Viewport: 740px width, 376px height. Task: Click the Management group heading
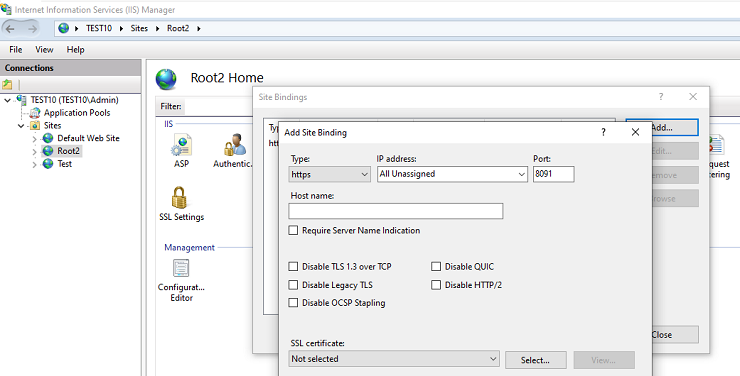pos(189,247)
